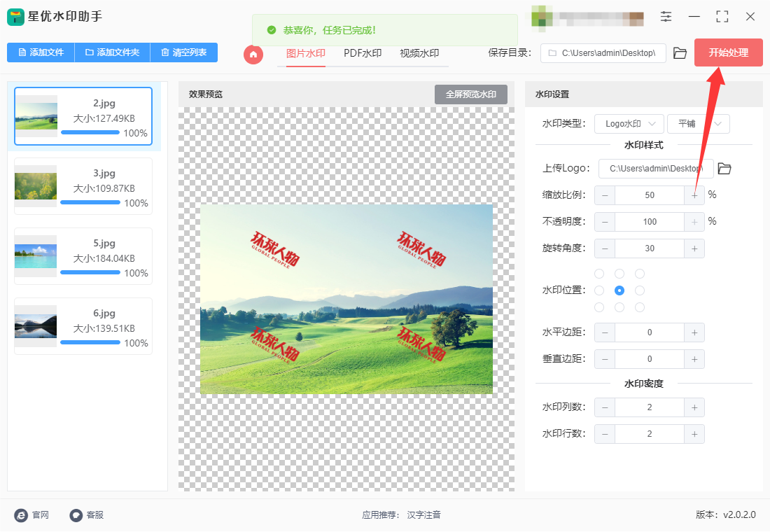The width and height of the screenshot is (770, 532).
Task: Click progress bar of 6.jpg
Action: tap(90, 342)
